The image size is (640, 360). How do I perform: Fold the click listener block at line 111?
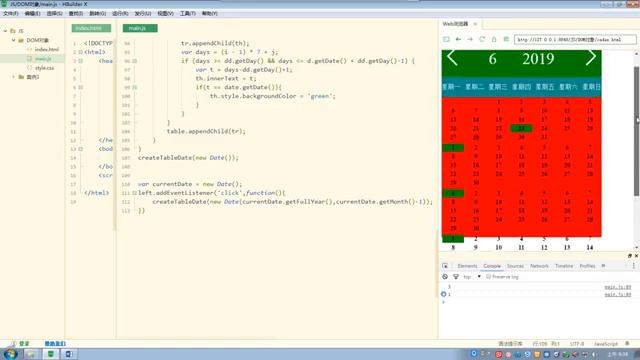[135, 193]
